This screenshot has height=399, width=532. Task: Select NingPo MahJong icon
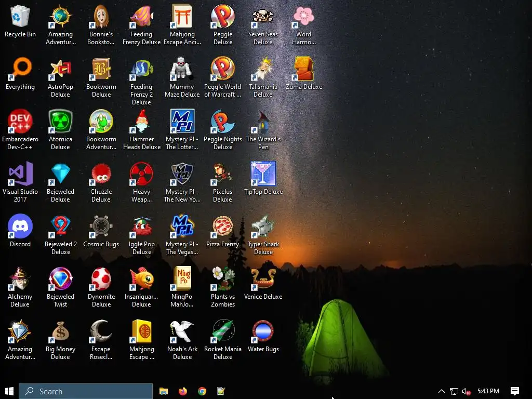pos(182,278)
